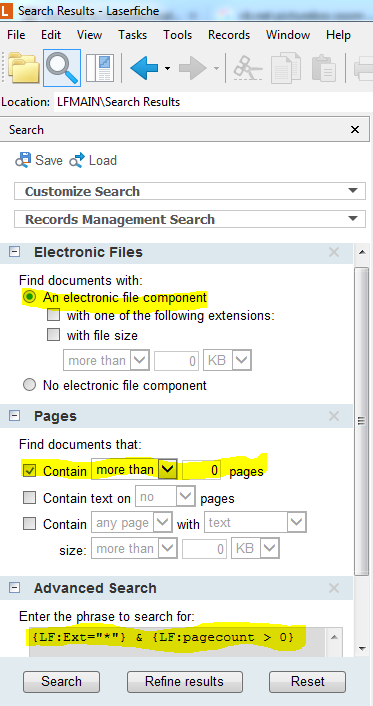Click the Load search icon

(x=77, y=160)
